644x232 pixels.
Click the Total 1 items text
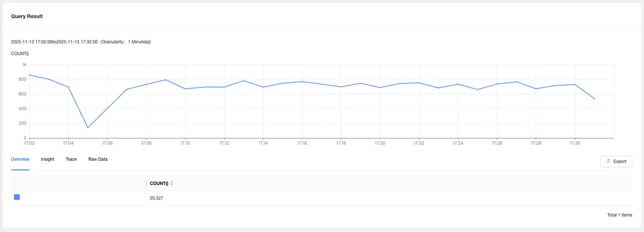coord(619,215)
